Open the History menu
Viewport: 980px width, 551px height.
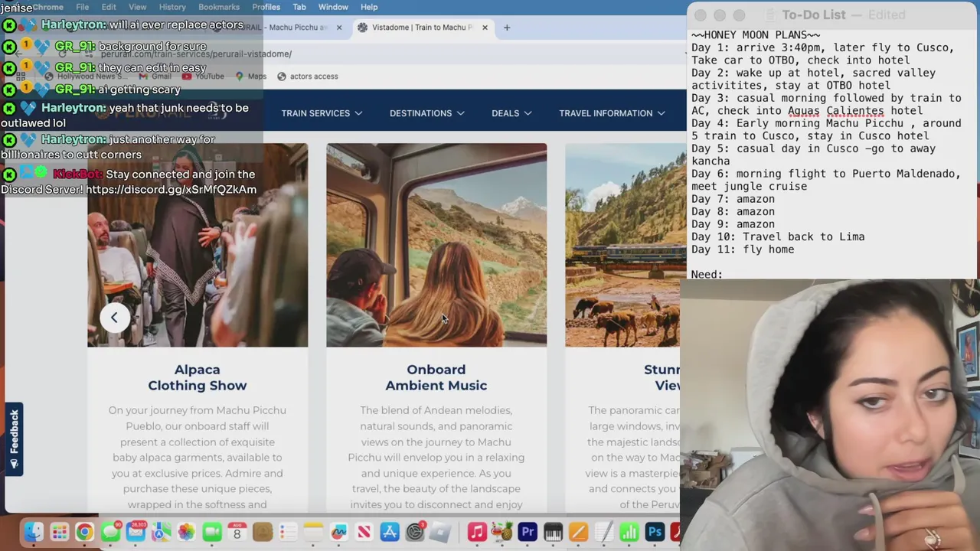172,7
